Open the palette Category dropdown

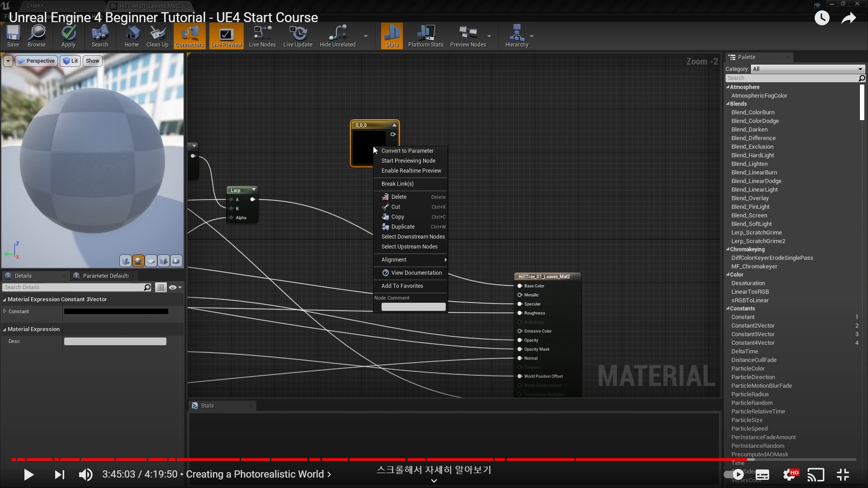coord(807,69)
